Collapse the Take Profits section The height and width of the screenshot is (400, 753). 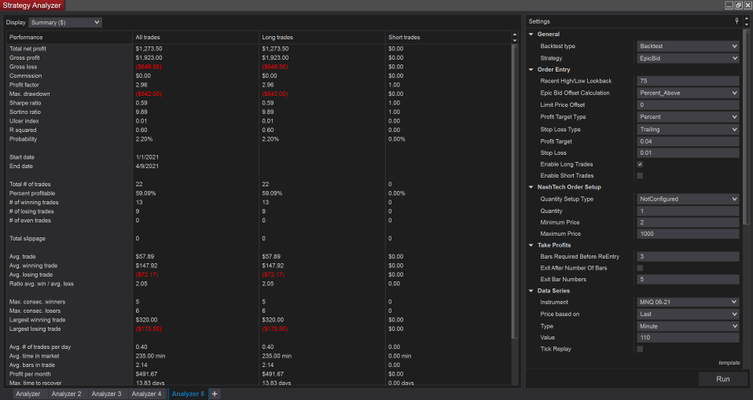click(531, 245)
